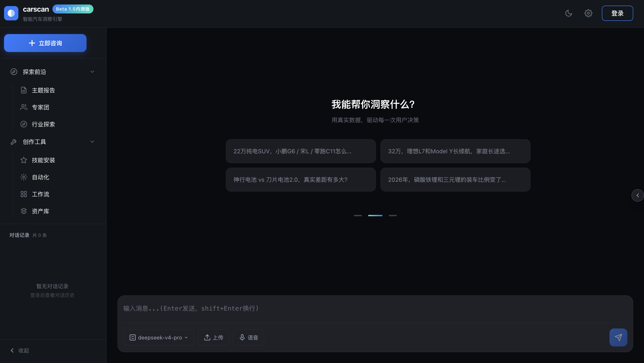The width and height of the screenshot is (644, 363).
Task: Click the 登录 login button
Action: tap(617, 13)
